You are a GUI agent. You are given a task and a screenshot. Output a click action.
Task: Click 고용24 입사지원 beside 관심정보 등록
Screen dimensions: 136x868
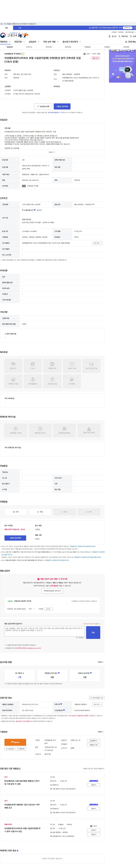[x=62, y=106]
